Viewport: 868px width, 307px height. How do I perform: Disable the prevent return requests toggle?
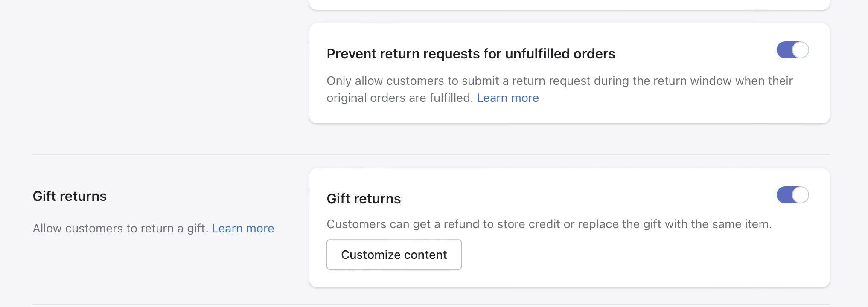[792, 50]
